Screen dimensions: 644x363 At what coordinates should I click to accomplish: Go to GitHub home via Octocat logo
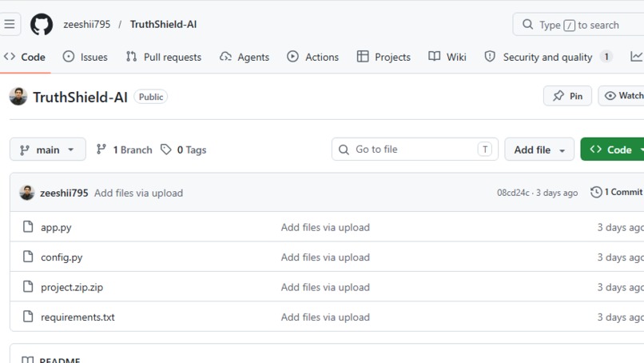click(42, 24)
